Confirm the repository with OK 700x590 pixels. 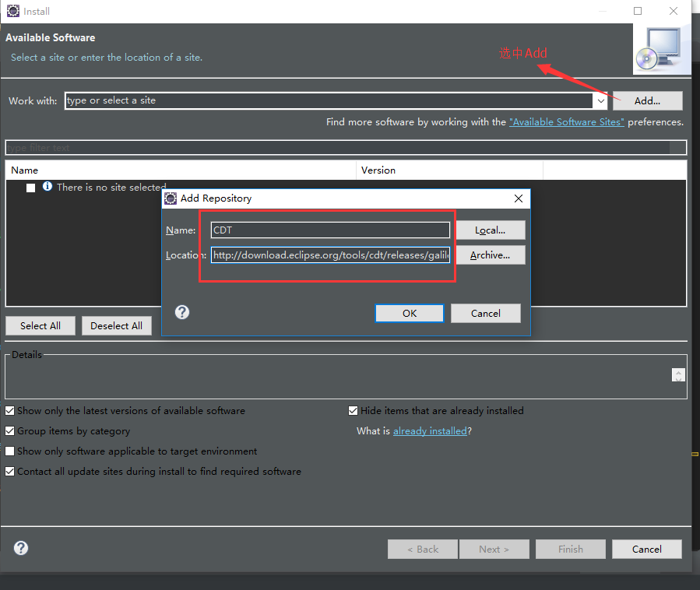pyautogui.click(x=410, y=314)
